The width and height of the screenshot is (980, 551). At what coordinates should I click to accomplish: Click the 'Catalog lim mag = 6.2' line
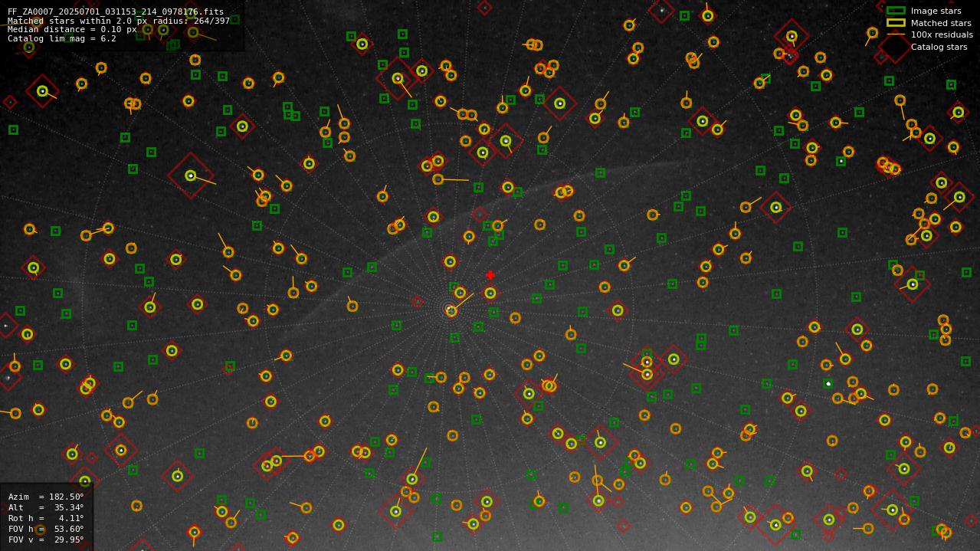click(62, 38)
